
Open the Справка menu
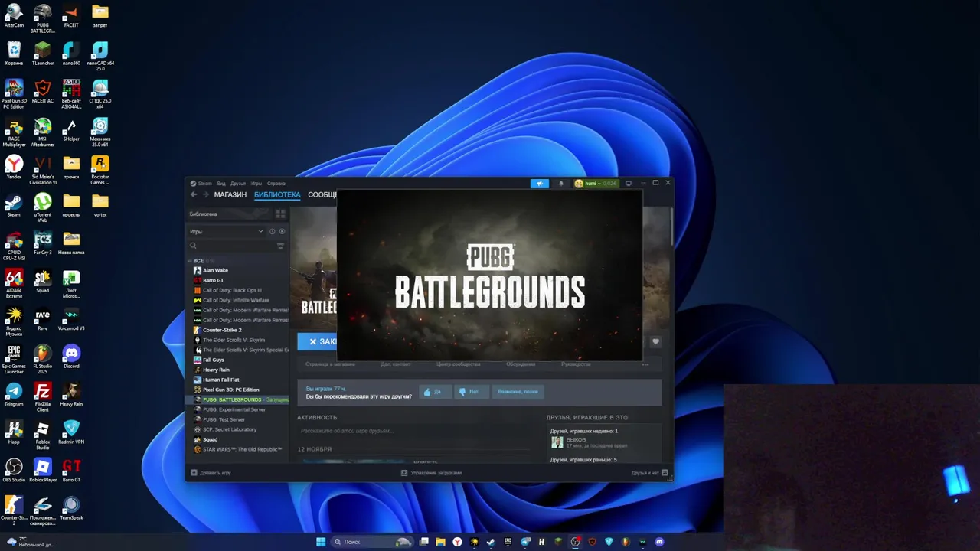(x=276, y=184)
